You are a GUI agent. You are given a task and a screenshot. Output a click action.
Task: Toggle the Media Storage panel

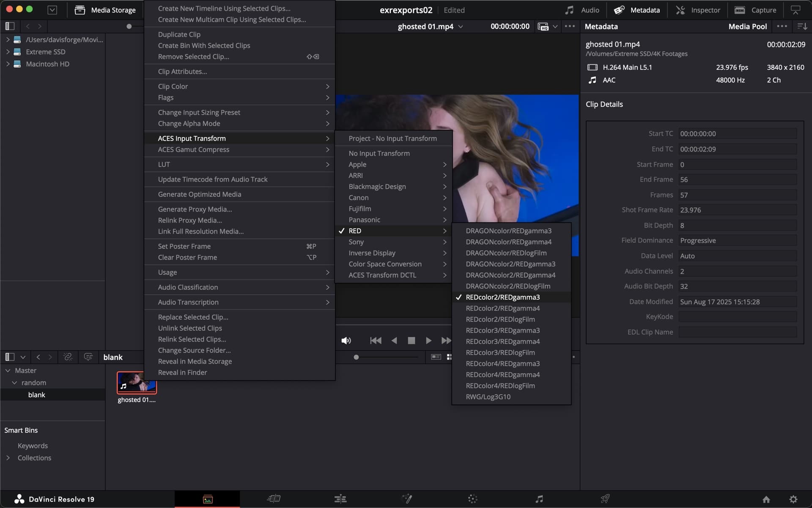click(x=105, y=10)
